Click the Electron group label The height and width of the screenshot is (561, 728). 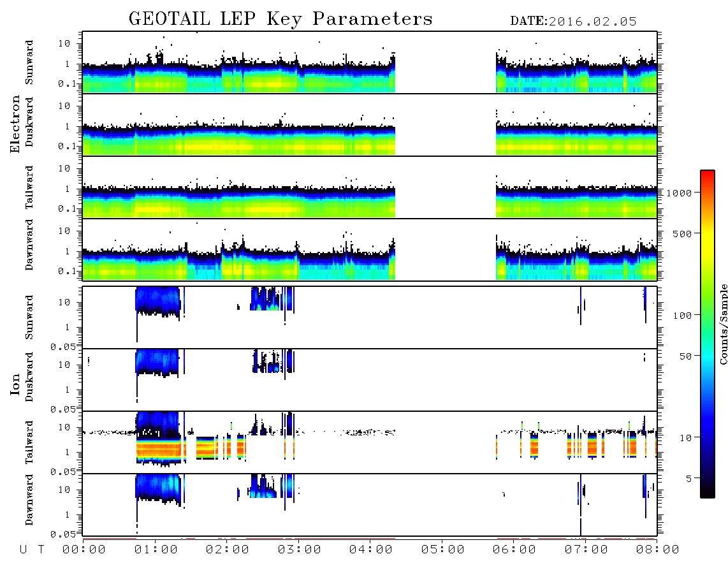tap(15, 124)
